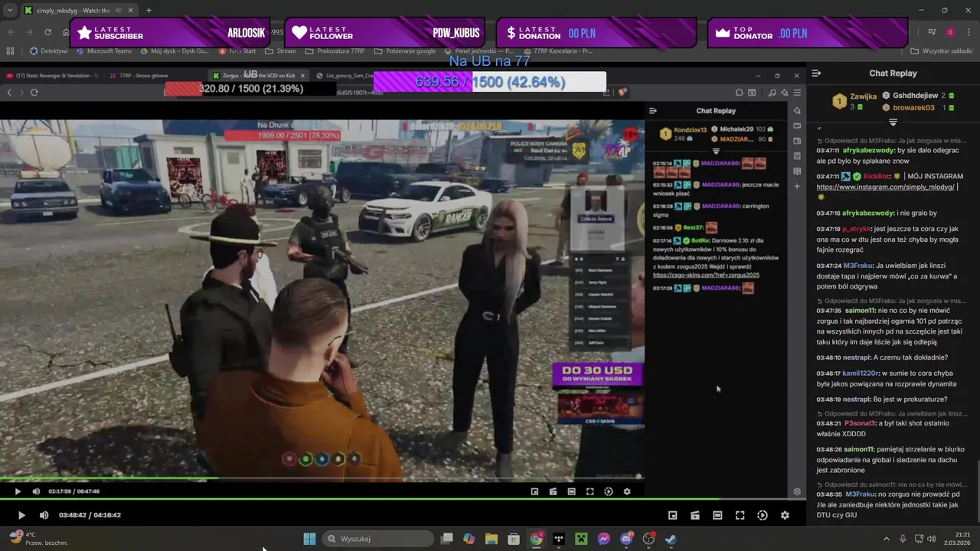
Task: Switch to Static Revenger & Vandalism tab
Action: 52,76
